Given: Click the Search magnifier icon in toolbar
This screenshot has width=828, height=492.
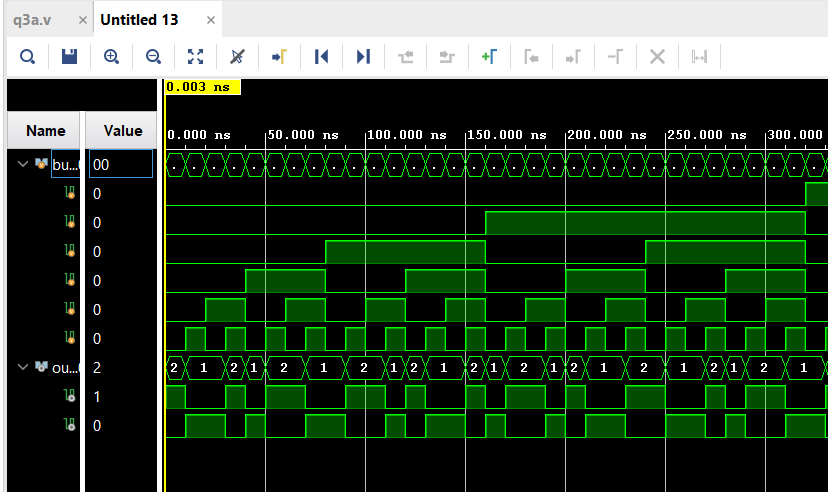Looking at the screenshot, I should (x=27, y=57).
